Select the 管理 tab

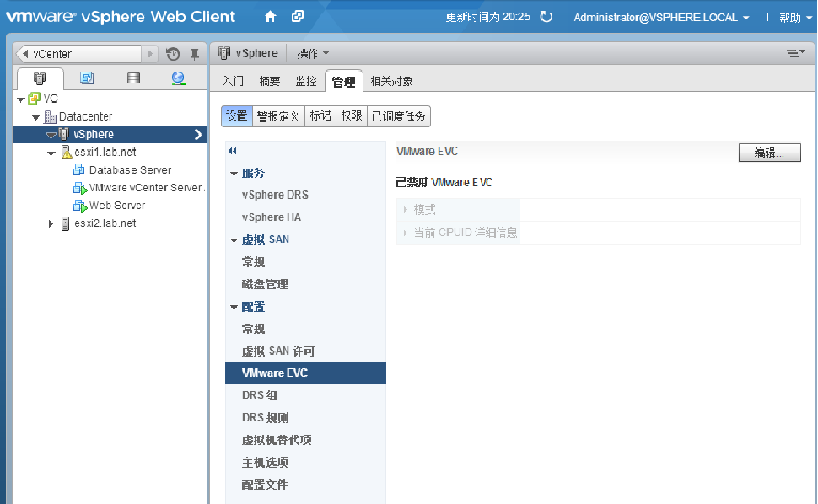click(x=343, y=81)
